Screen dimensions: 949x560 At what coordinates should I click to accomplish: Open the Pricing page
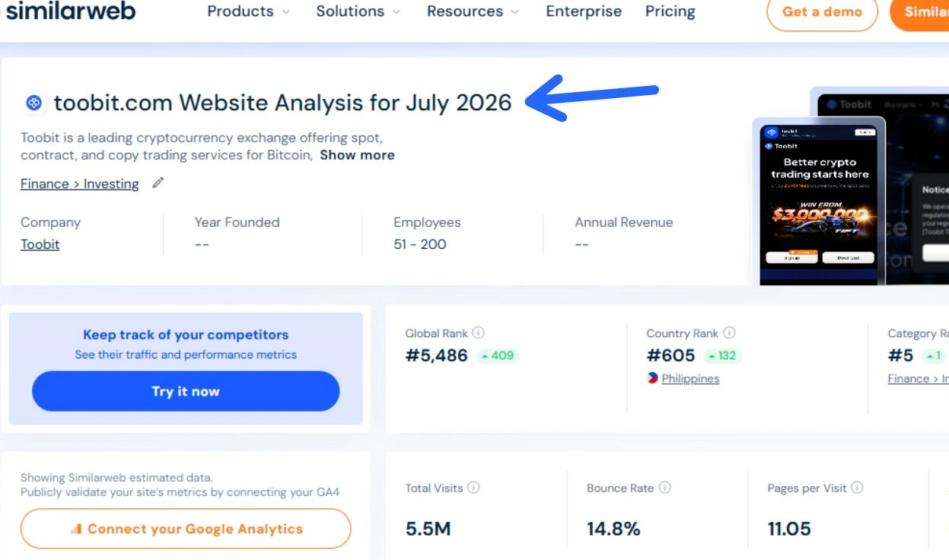pos(670,11)
